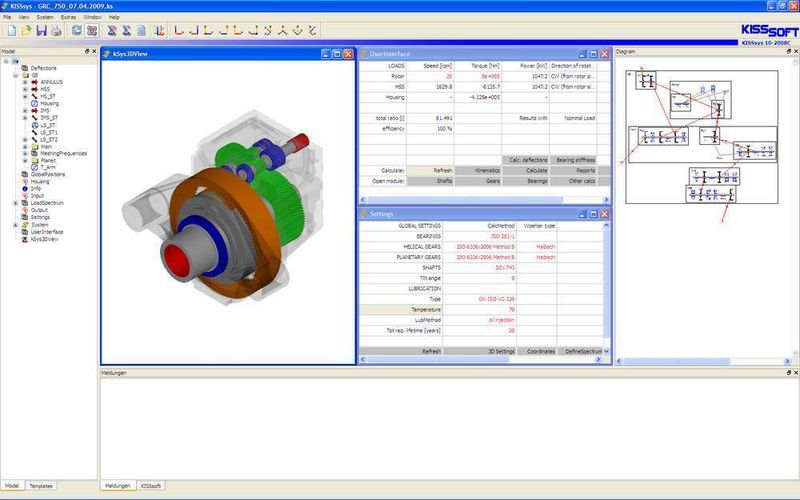Click the New file toolbar icon
This screenshot has width=800, height=500.
point(12,31)
